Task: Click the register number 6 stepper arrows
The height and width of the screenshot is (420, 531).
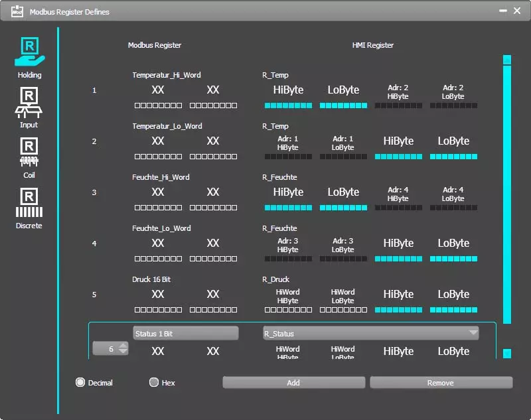Action: click(x=123, y=348)
